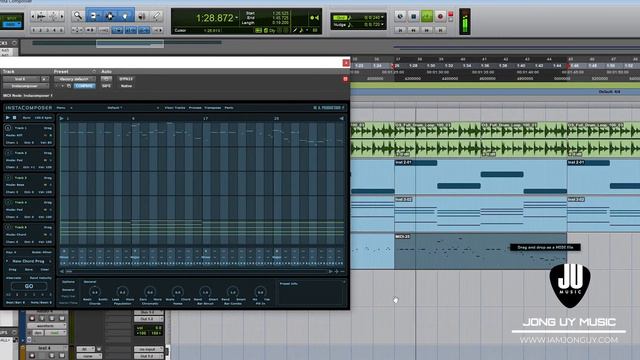Adjust the Population Less/More knob
This screenshot has width=640, height=360.
tap(122, 292)
